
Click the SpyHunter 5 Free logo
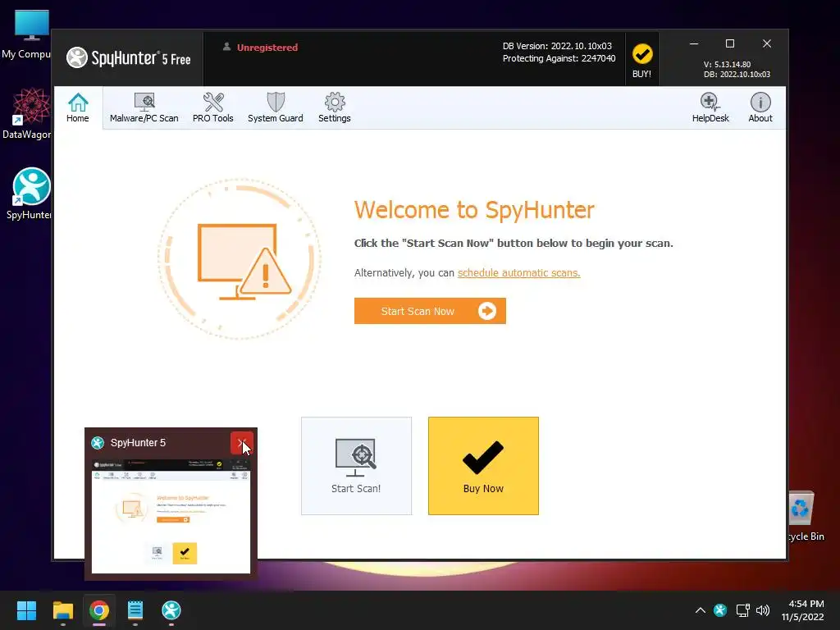click(x=129, y=58)
